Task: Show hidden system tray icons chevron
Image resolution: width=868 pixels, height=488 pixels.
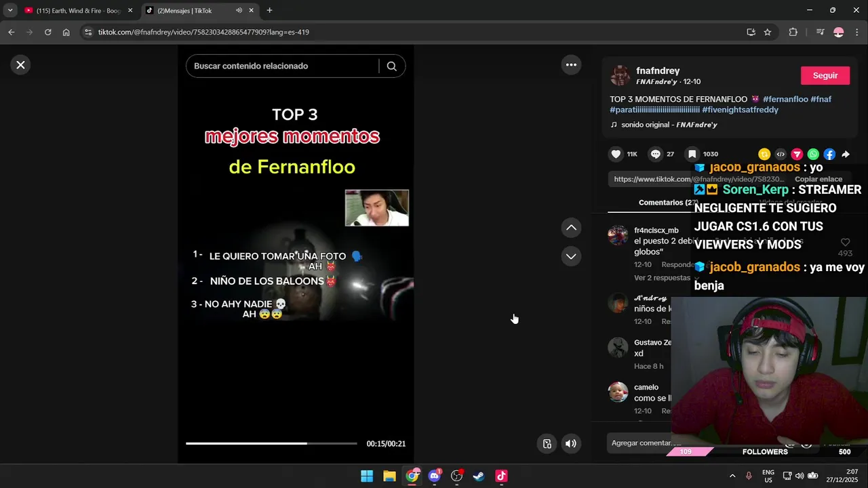Action: [x=732, y=476]
